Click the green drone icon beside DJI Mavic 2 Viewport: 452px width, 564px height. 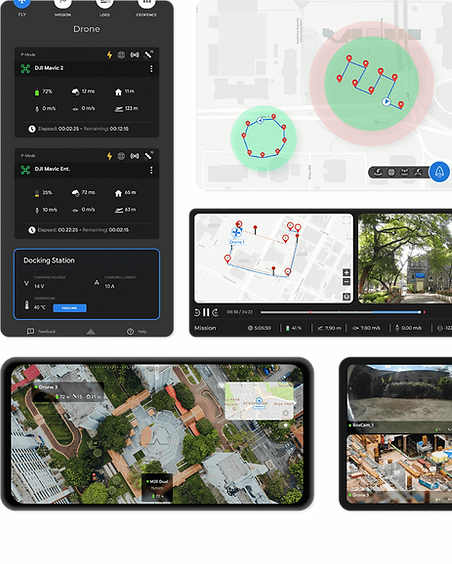click(x=26, y=68)
